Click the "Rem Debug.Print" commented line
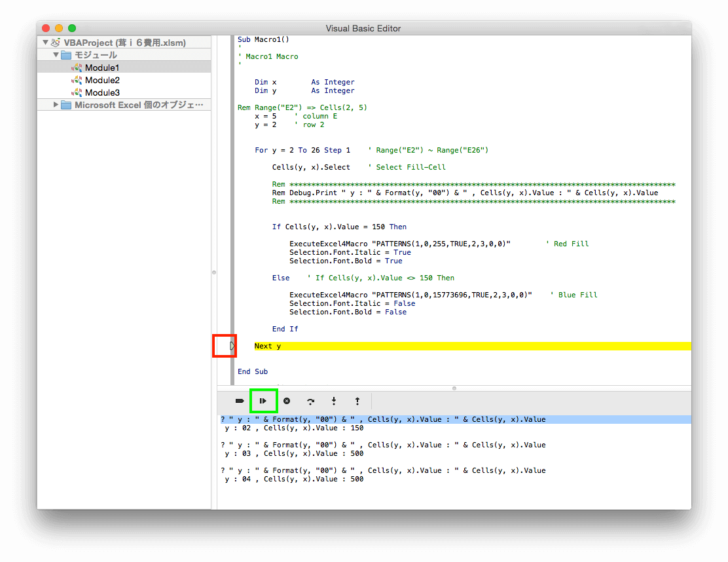The width and height of the screenshot is (728, 562). 465,193
